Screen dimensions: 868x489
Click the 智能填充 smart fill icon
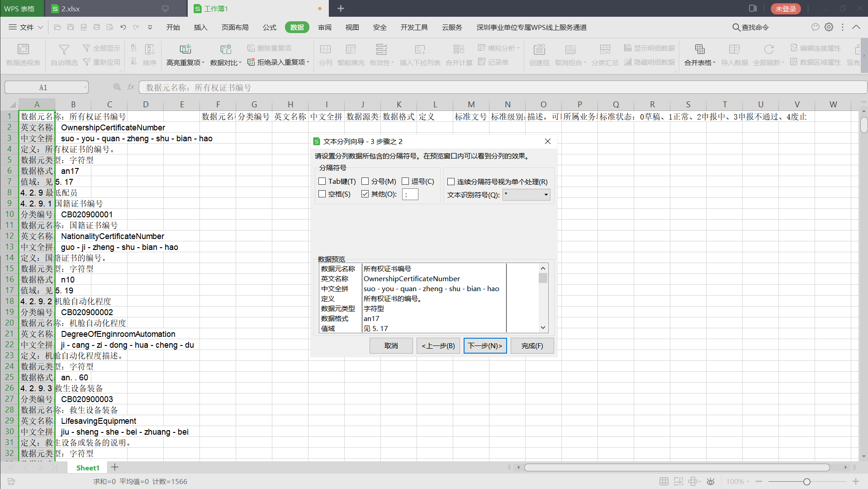coord(351,49)
